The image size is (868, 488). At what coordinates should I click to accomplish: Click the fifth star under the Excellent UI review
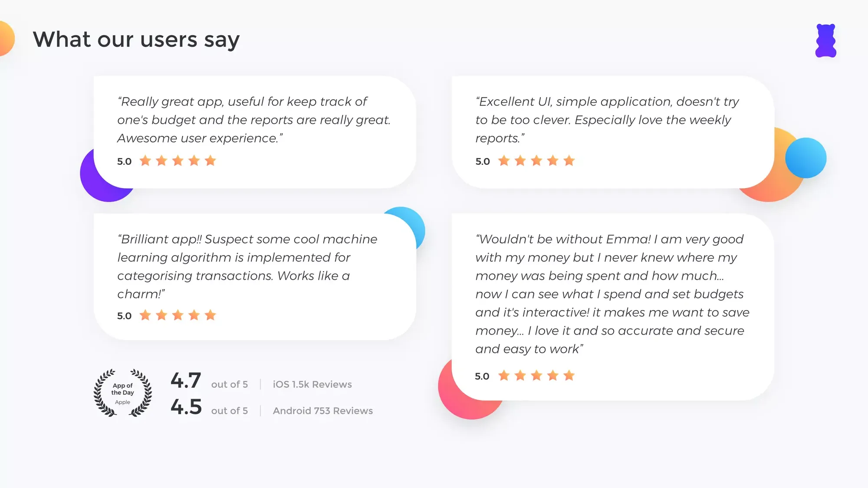[x=569, y=161]
